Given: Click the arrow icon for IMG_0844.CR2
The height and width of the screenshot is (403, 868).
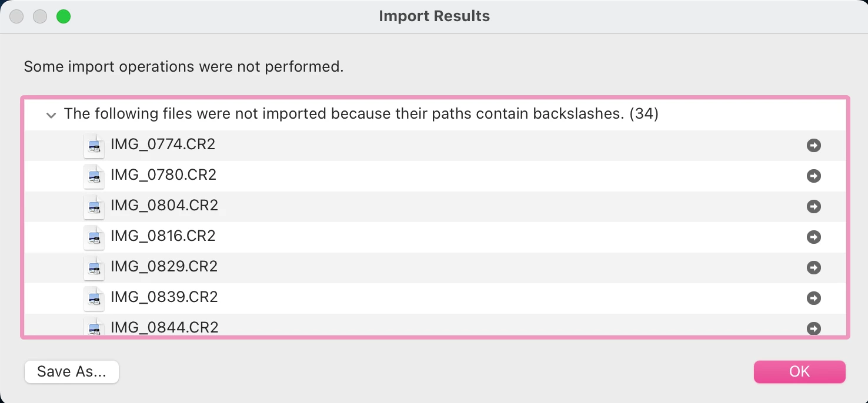Looking at the screenshot, I should tap(814, 328).
